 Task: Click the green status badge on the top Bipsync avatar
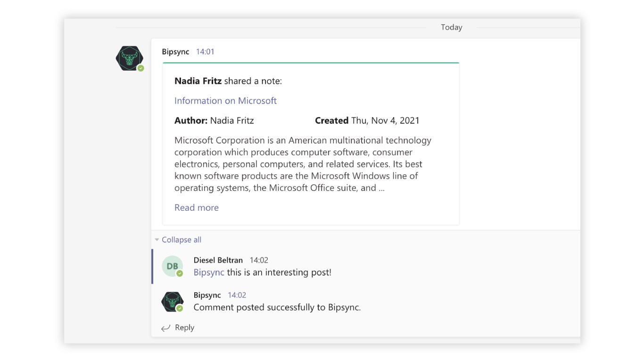[x=140, y=68]
